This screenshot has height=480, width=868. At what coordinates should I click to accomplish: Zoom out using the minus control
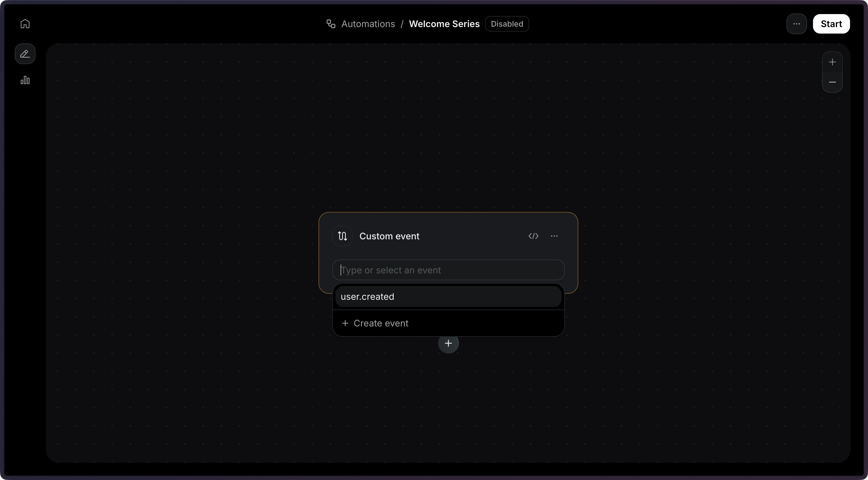(832, 82)
